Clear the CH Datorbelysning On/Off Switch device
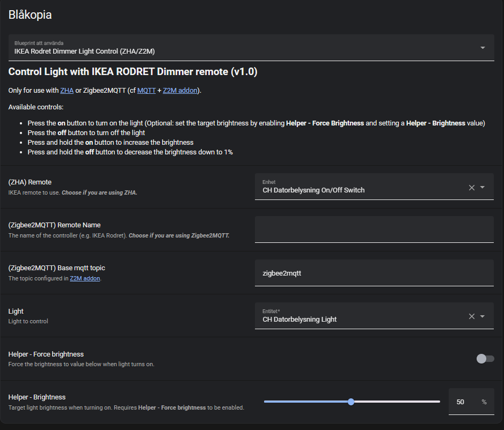 point(472,188)
